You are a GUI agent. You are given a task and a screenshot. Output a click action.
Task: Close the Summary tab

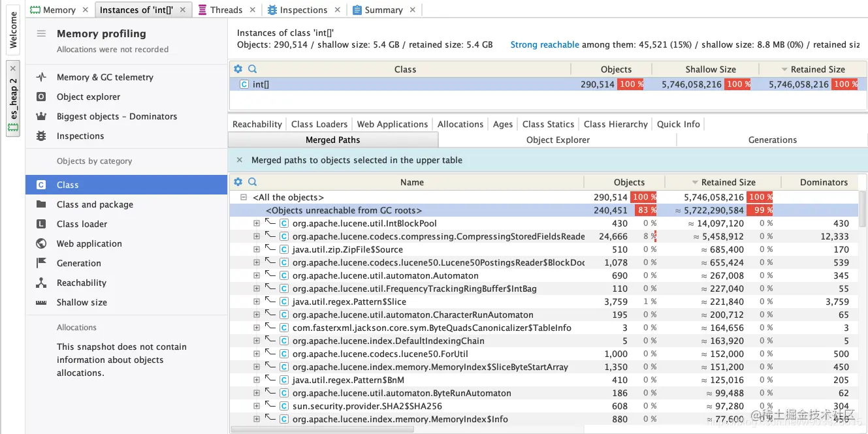click(x=413, y=10)
